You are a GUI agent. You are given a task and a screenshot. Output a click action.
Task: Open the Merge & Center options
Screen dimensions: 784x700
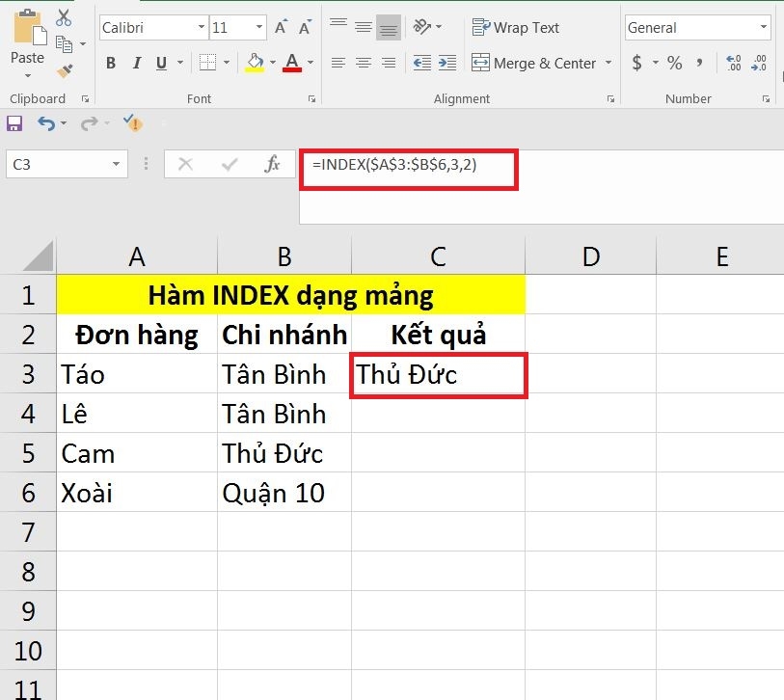tap(608, 64)
